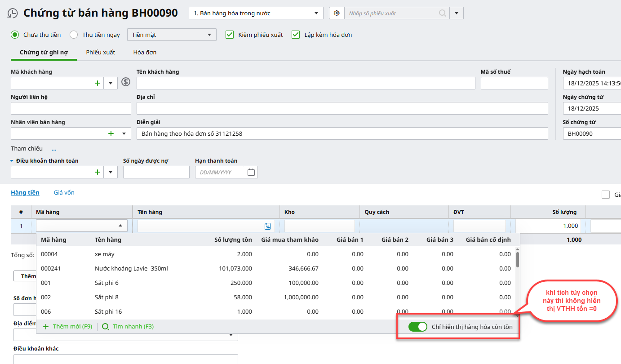The image size is (621, 364).
Task: Open the calendar icon in Hạn thanh toán
Action: [251, 173]
